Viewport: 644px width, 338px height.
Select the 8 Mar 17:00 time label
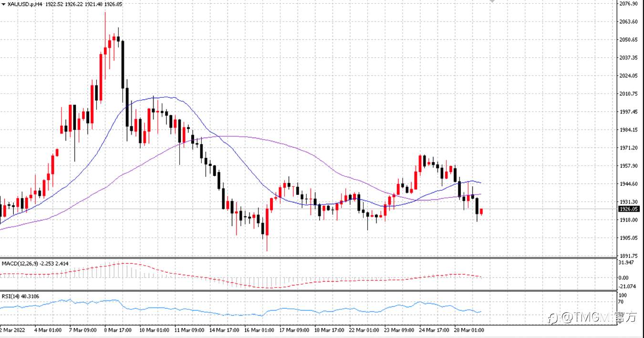tap(117, 330)
